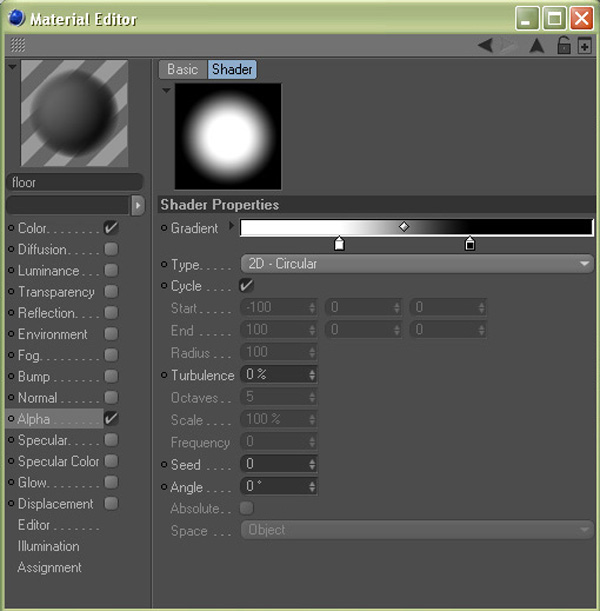600x611 pixels.
Task: Uncheck the Cycle option
Action: [x=247, y=286]
